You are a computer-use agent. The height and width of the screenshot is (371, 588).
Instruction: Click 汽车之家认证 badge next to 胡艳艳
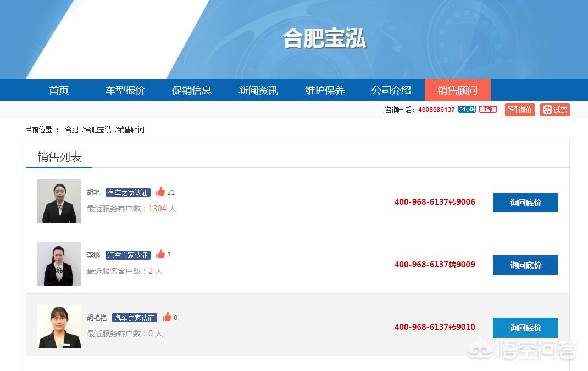135,317
